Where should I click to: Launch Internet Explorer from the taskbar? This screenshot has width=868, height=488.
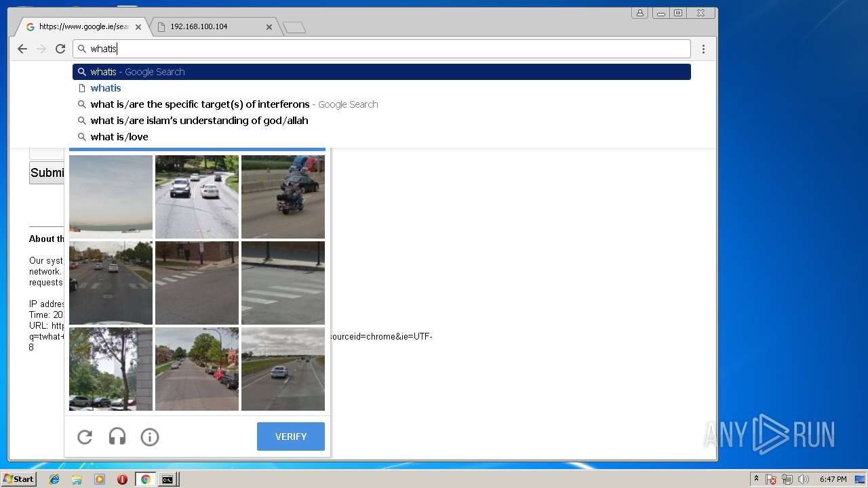[x=54, y=479]
